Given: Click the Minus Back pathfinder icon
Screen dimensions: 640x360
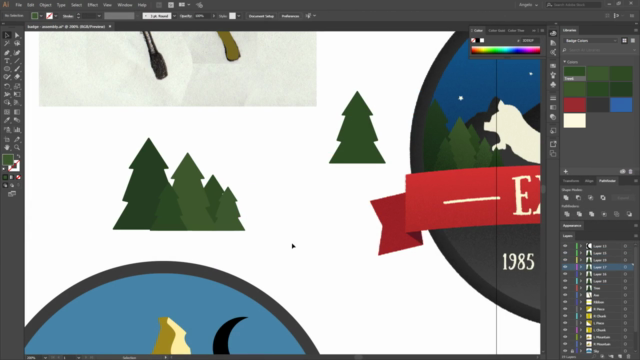Looking at the screenshot, I should (629, 214).
